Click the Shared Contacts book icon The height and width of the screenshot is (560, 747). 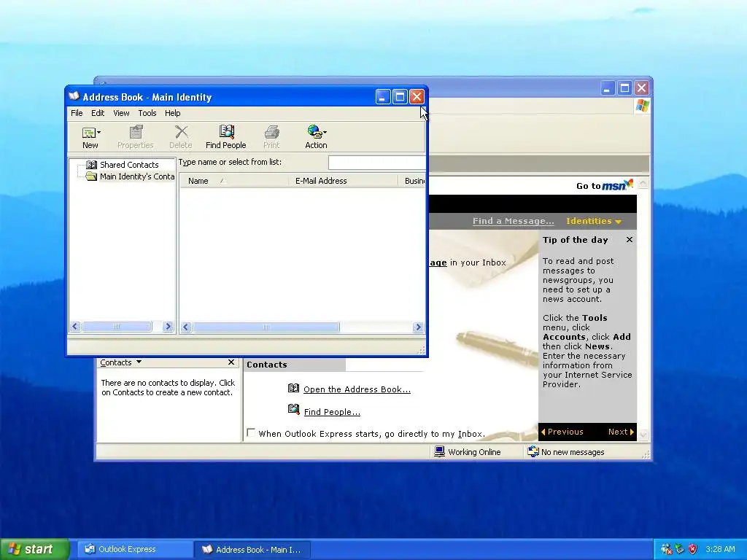click(91, 165)
